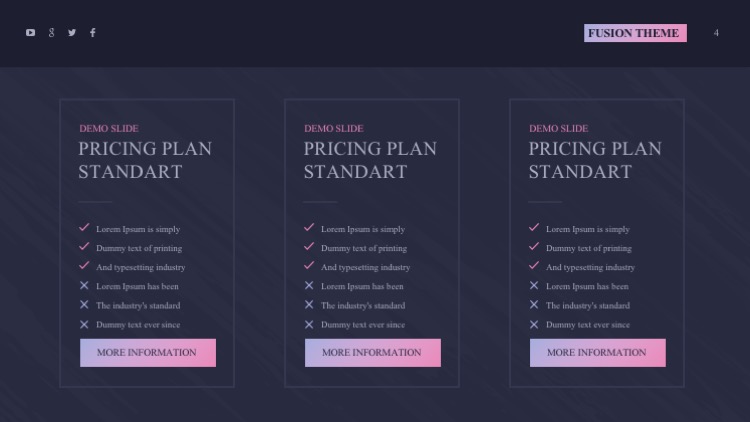This screenshot has height=422, width=750.
Task: Open the Facebook icon link
Action: click(x=93, y=33)
